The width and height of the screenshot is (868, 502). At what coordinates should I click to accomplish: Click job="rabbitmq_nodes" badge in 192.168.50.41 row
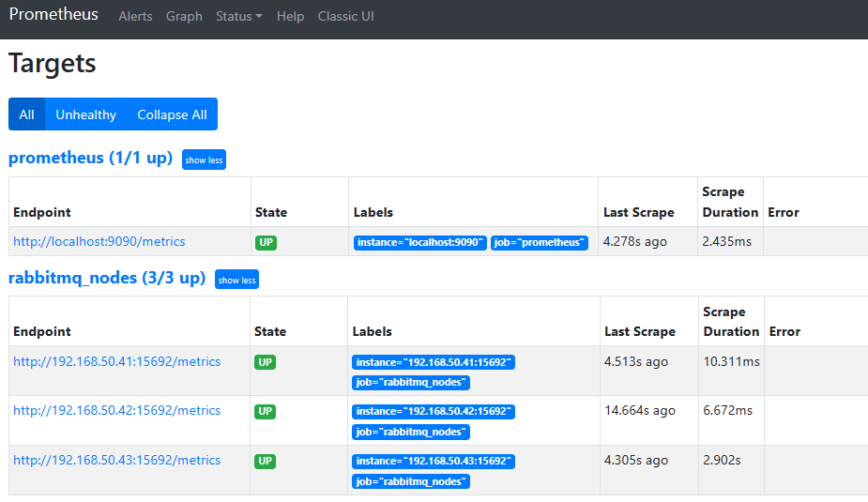point(411,383)
